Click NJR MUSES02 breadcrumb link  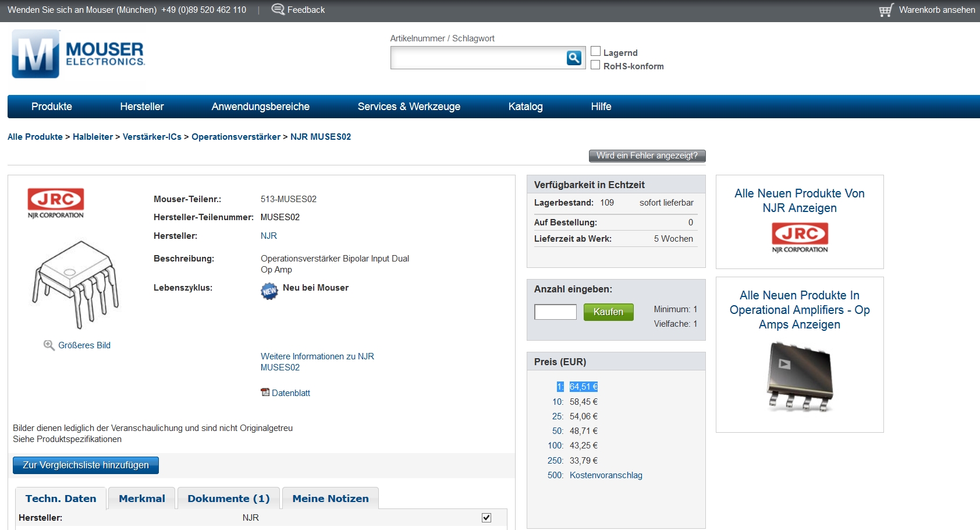[321, 137]
